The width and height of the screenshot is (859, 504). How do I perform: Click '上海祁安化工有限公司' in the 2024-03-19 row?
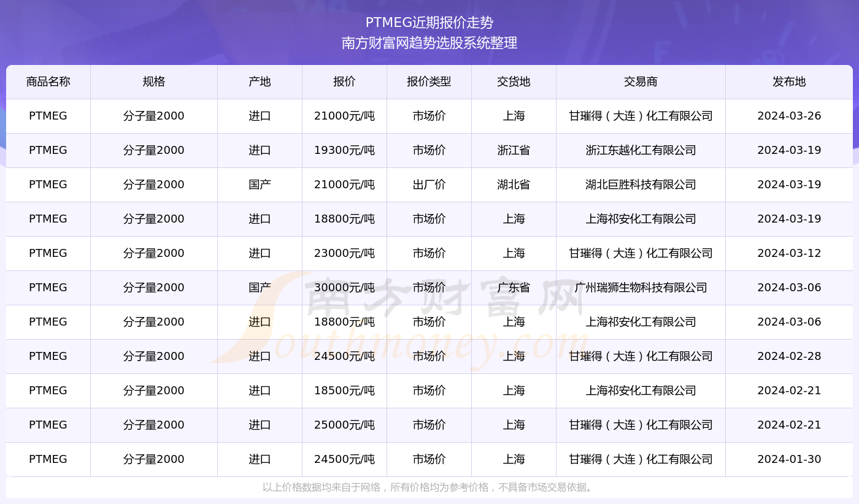click(x=641, y=219)
